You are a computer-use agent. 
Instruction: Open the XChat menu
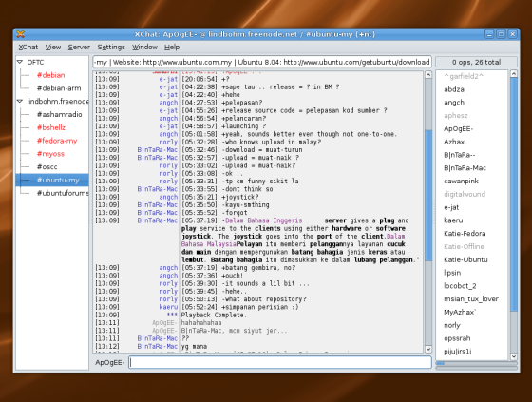[28, 48]
